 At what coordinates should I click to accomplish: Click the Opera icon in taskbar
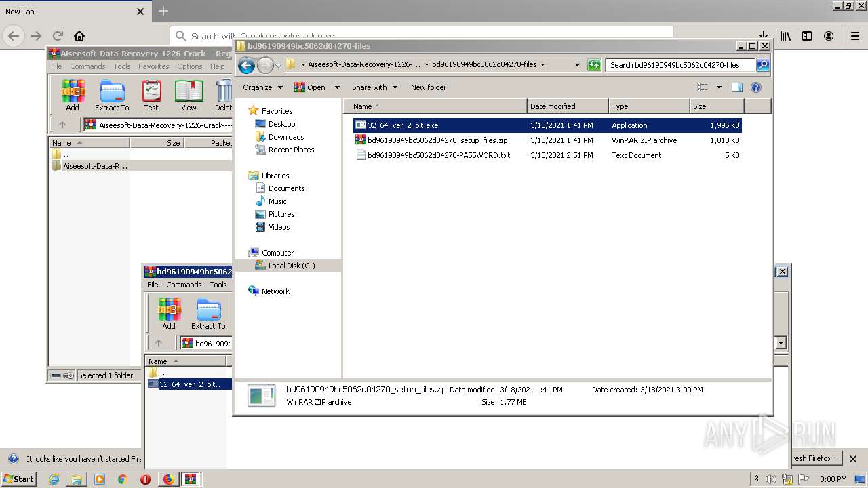pos(145,479)
